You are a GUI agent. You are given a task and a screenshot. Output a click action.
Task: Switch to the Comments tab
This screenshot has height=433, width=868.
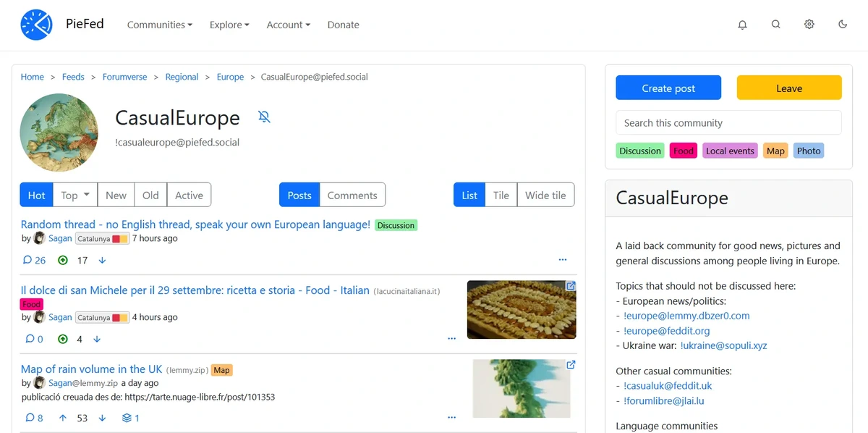[x=352, y=195]
